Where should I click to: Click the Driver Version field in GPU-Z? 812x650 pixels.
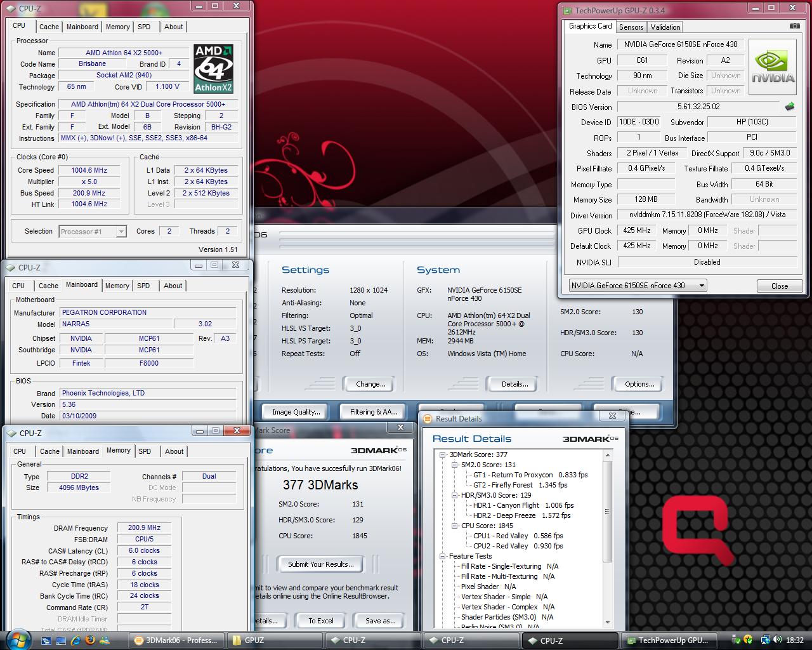[x=707, y=215]
